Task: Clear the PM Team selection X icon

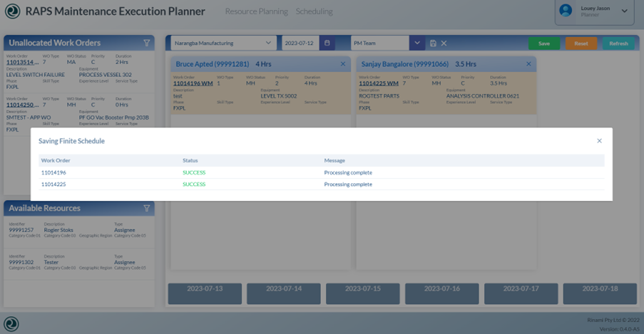Action: point(444,43)
